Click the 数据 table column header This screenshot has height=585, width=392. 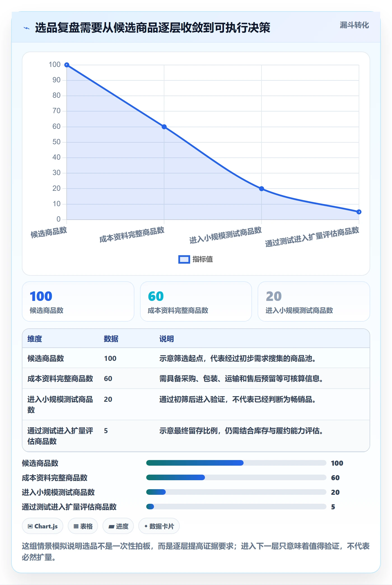111,339
